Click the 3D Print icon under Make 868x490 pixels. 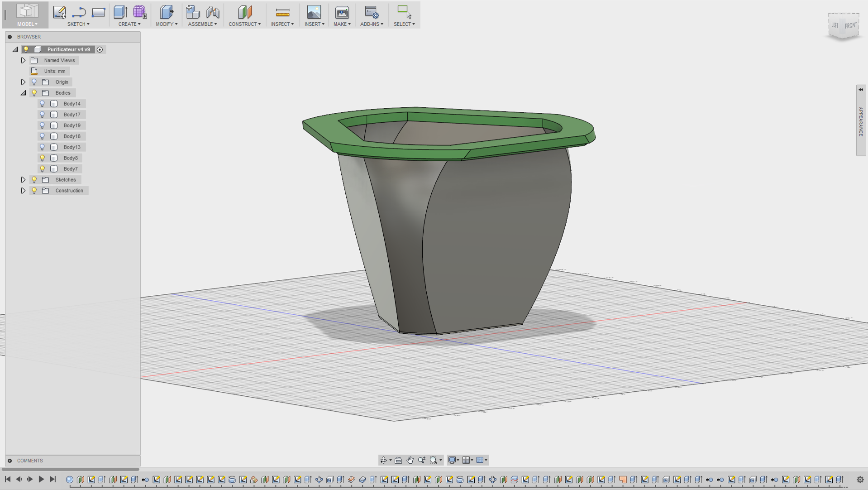coord(342,12)
